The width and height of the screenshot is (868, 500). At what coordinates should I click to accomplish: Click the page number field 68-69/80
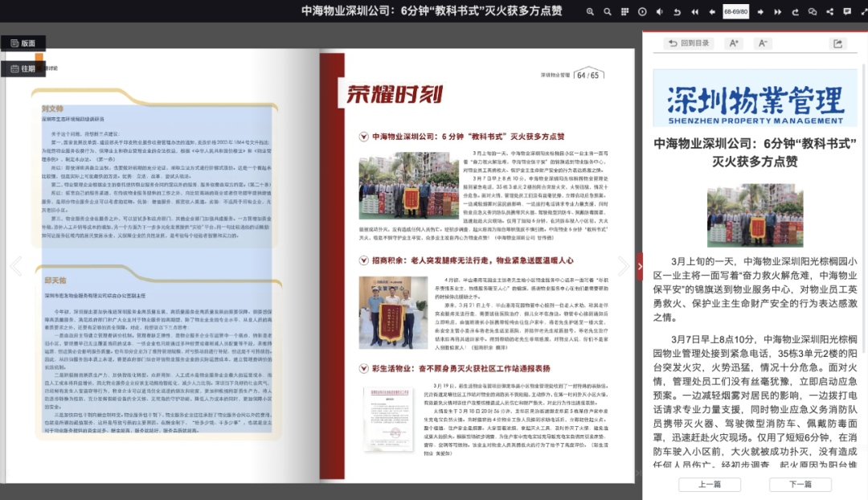click(x=735, y=11)
